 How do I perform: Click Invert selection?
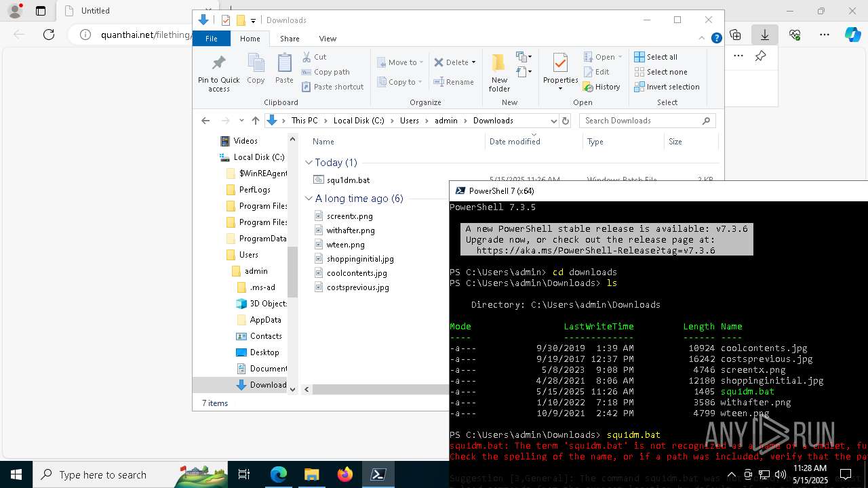[667, 87]
